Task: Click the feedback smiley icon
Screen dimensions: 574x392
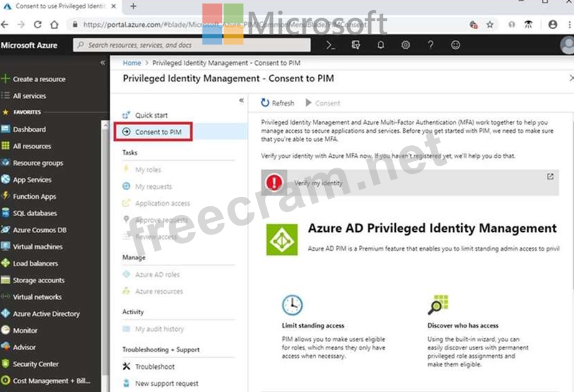Action: (456, 45)
